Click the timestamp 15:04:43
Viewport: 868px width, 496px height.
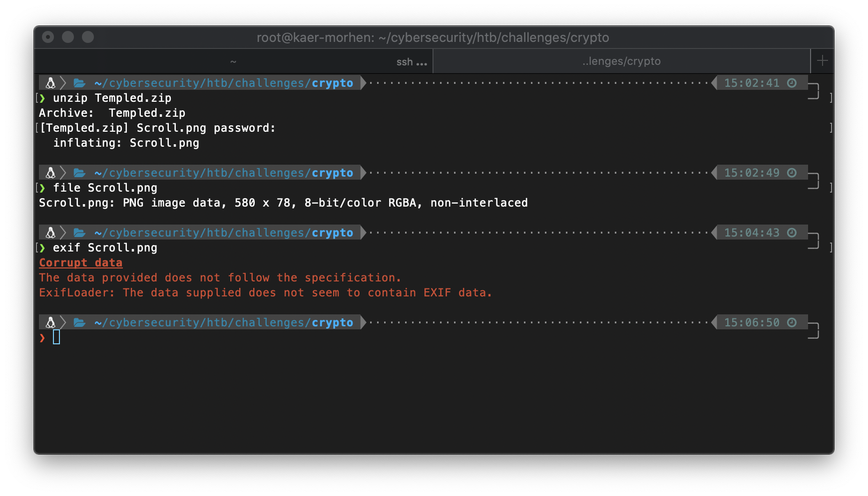[x=752, y=233]
